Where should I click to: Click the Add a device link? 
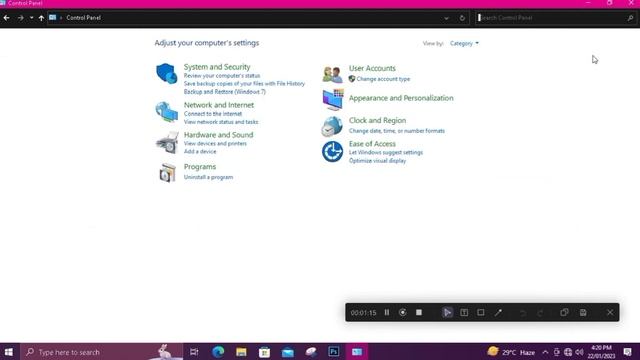[x=200, y=151]
